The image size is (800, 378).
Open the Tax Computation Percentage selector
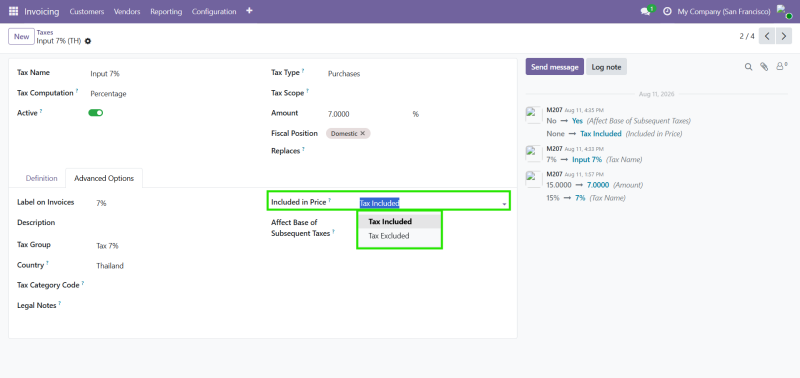tap(108, 94)
